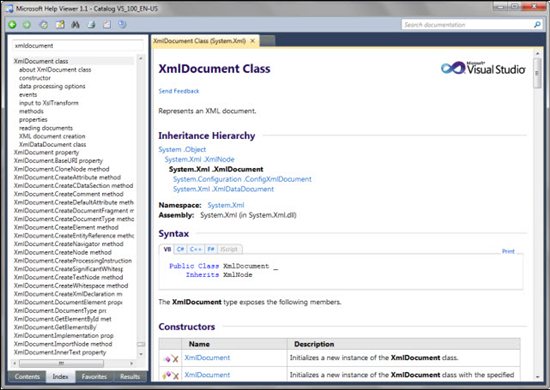Click the Print link in the Syntax section
Screen dimensions: 550x390
(x=508, y=251)
